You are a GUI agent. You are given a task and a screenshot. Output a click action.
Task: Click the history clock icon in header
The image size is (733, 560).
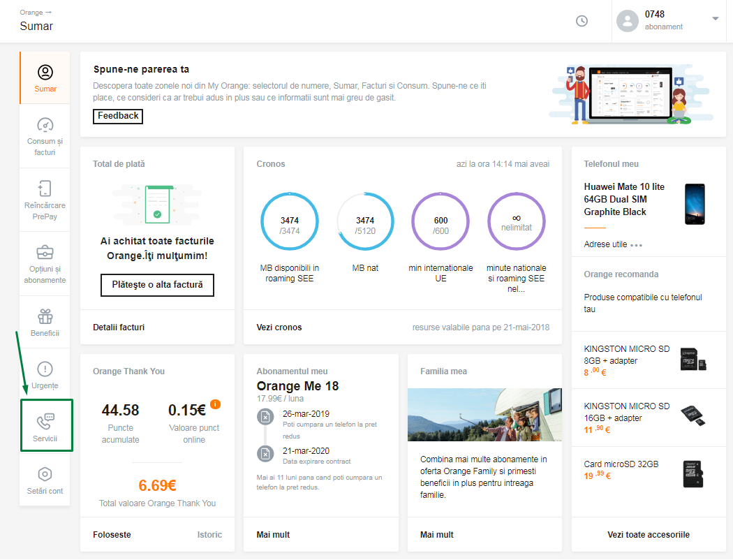pyautogui.click(x=582, y=21)
